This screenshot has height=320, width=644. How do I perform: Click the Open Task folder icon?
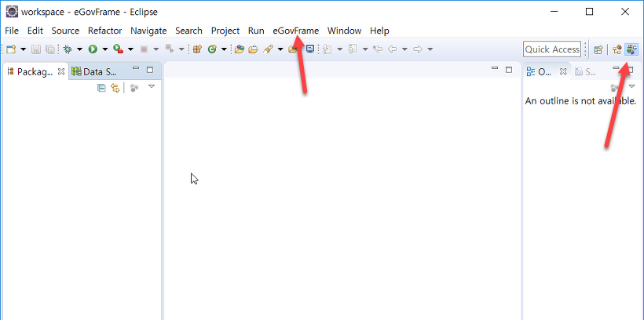(253, 49)
